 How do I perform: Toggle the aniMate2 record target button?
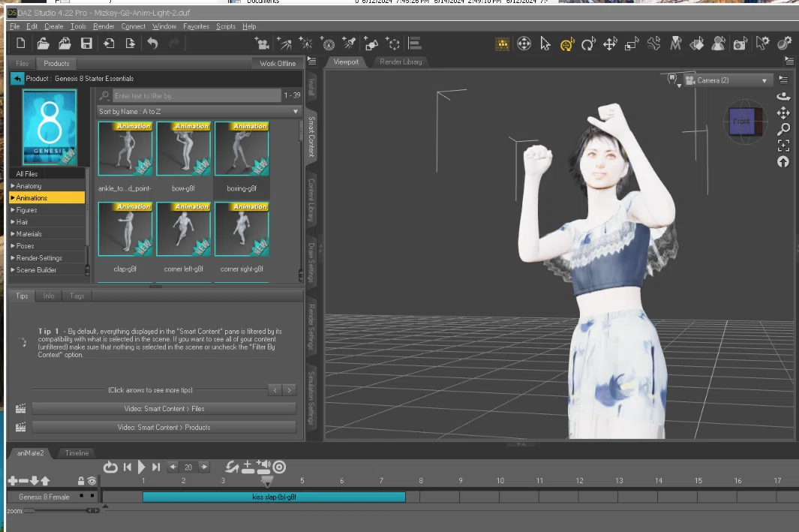(279, 467)
